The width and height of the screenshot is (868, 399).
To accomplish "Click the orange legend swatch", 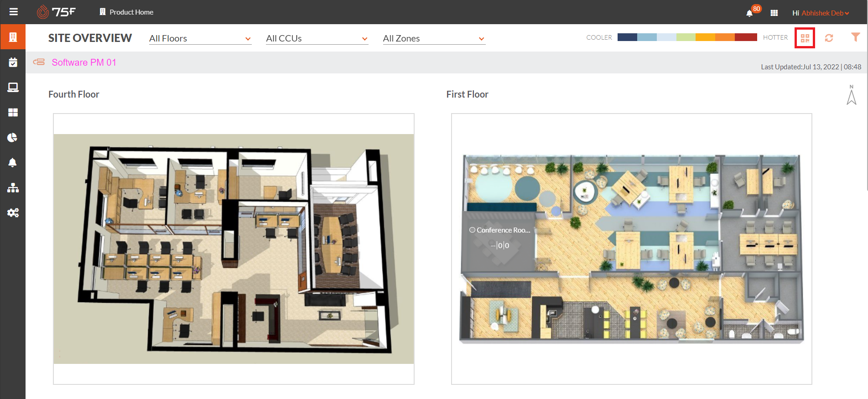I will pyautogui.click(x=725, y=37).
